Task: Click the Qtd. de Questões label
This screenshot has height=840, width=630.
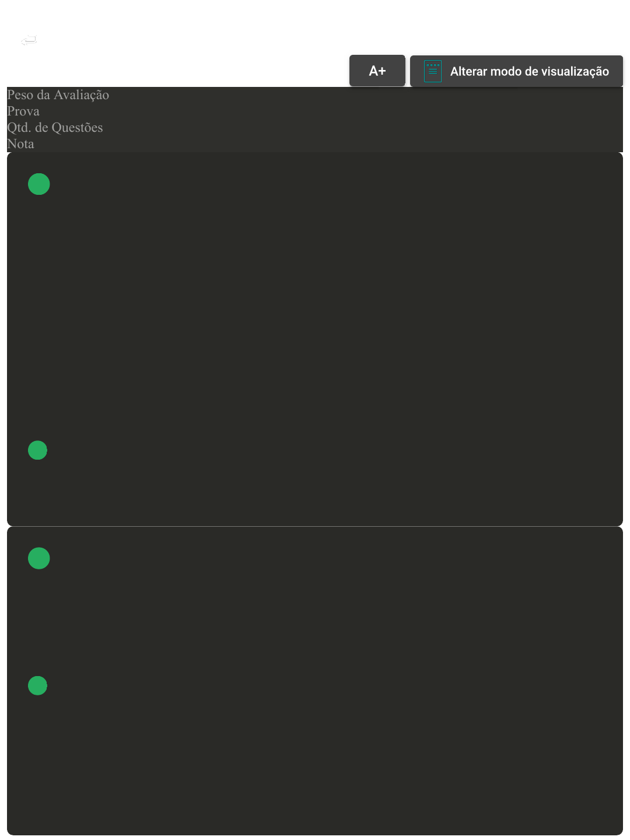Action: 55,128
